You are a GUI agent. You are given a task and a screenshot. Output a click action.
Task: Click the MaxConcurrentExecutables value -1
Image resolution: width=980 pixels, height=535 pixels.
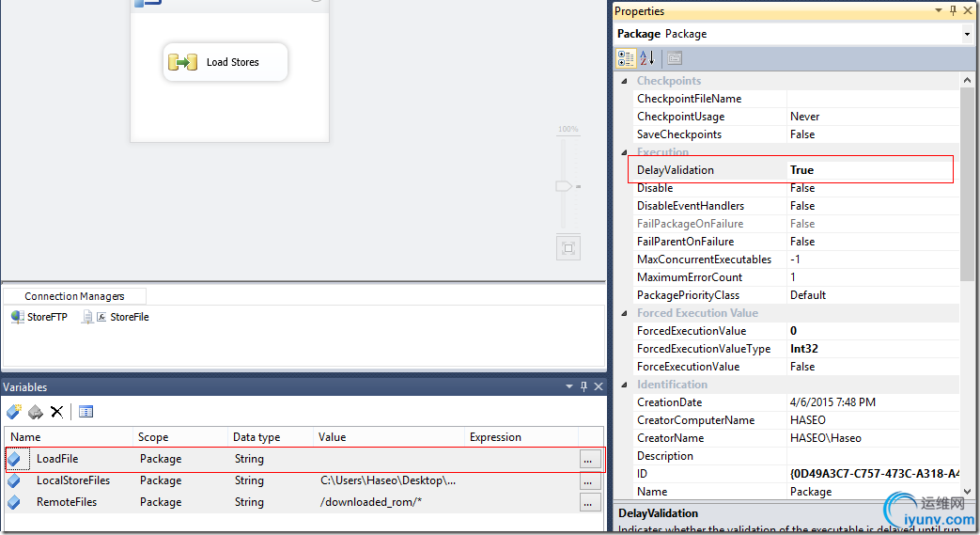tap(795, 260)
